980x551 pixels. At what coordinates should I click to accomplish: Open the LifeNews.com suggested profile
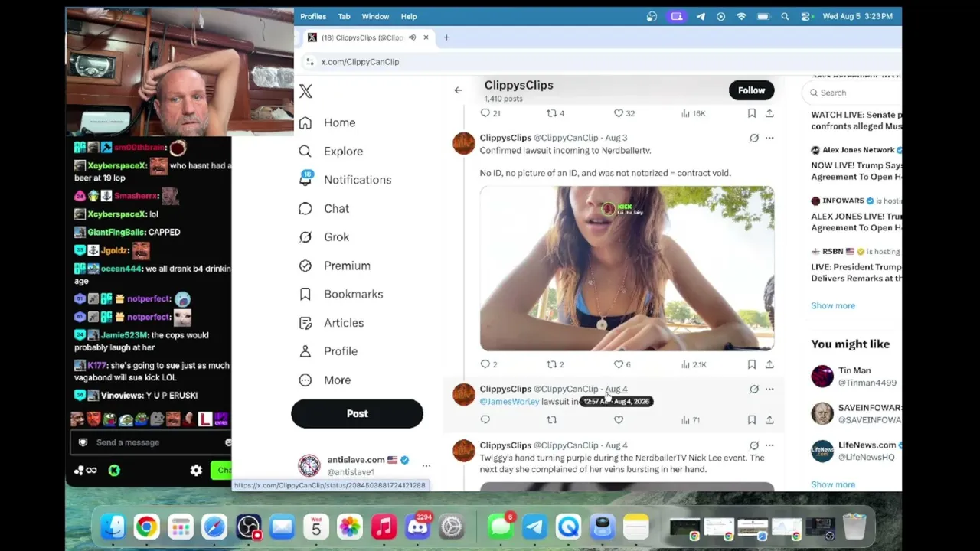tap(856, 451)
